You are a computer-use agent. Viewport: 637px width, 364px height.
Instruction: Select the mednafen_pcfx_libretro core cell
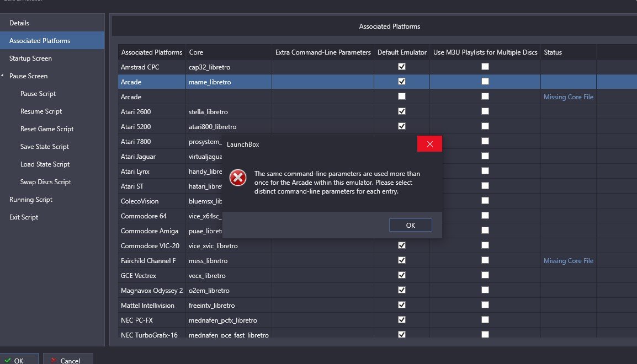(229, 320)
